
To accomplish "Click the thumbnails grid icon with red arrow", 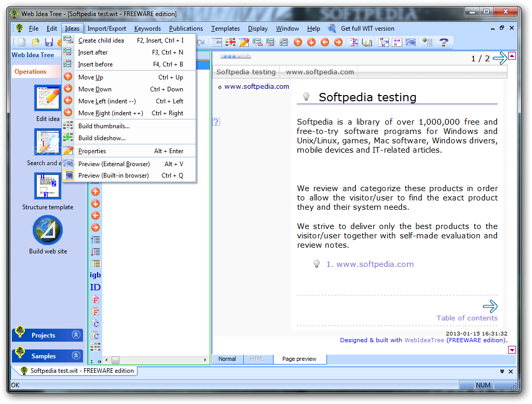I will [230, 42].
